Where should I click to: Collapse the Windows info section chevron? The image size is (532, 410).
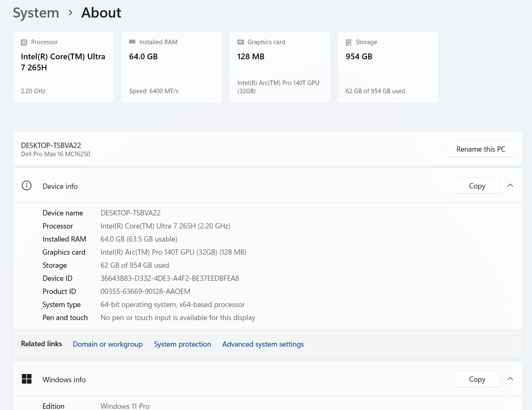pos(510,379)
